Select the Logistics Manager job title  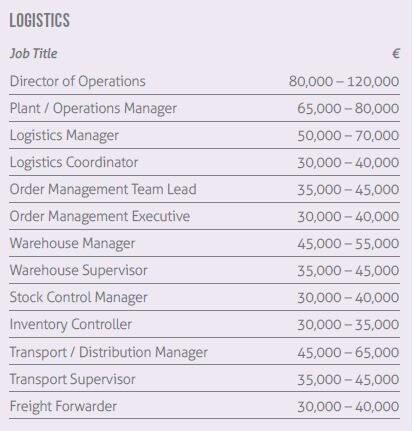64,136
